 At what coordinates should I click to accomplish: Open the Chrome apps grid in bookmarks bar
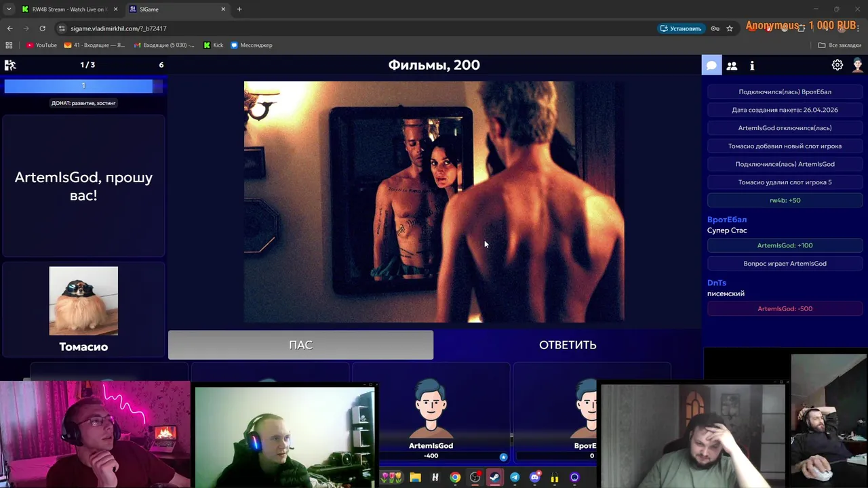(9, 45)
